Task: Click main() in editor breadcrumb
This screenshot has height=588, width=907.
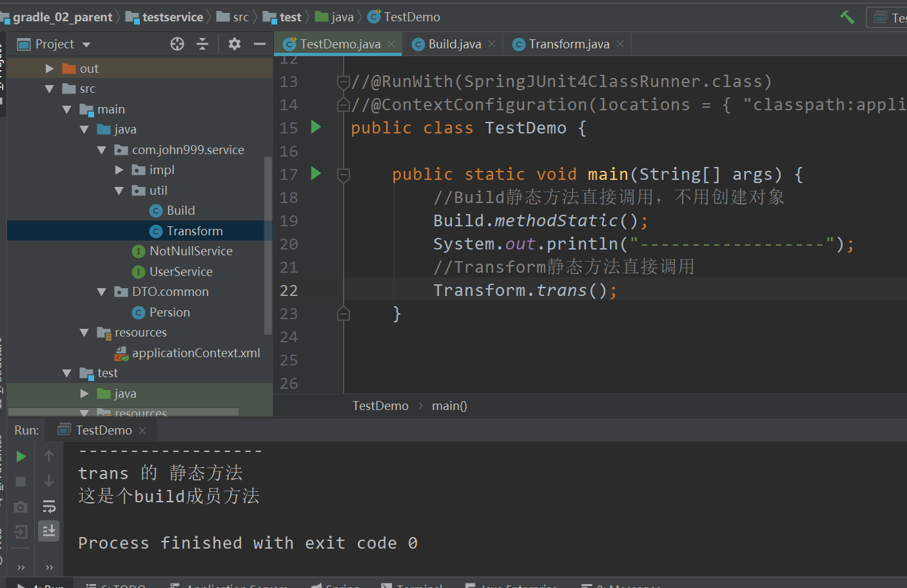Action: [x=449, y=406]
